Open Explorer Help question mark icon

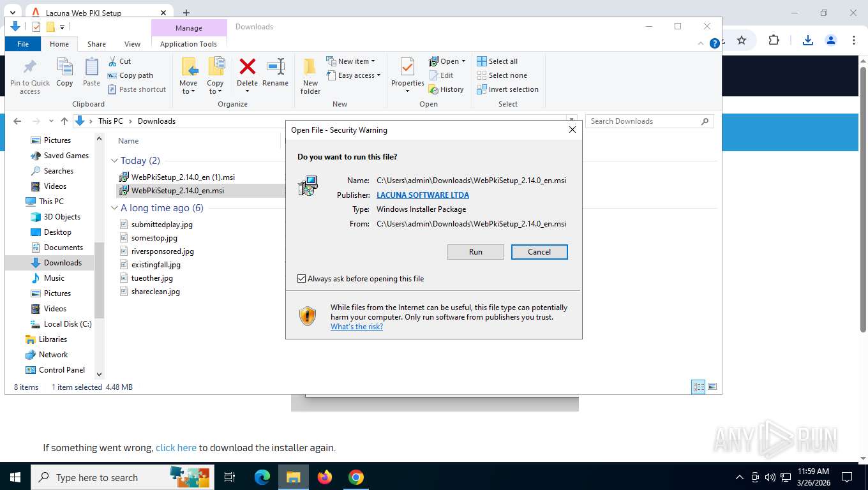[x=715, y=43]
